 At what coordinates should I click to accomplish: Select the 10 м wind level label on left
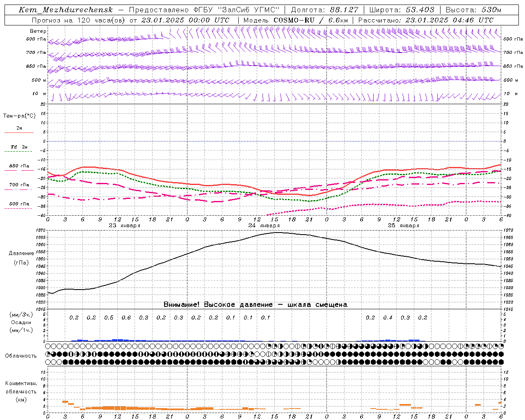39,94
